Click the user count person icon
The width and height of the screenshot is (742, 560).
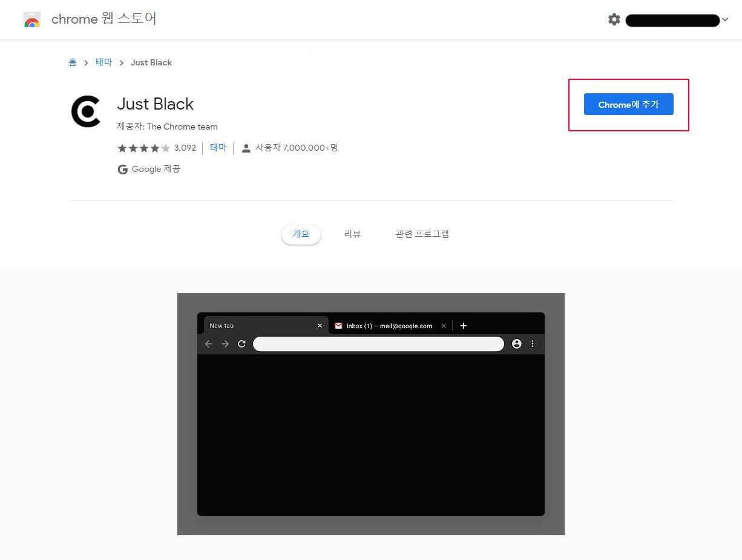point(246,148)
